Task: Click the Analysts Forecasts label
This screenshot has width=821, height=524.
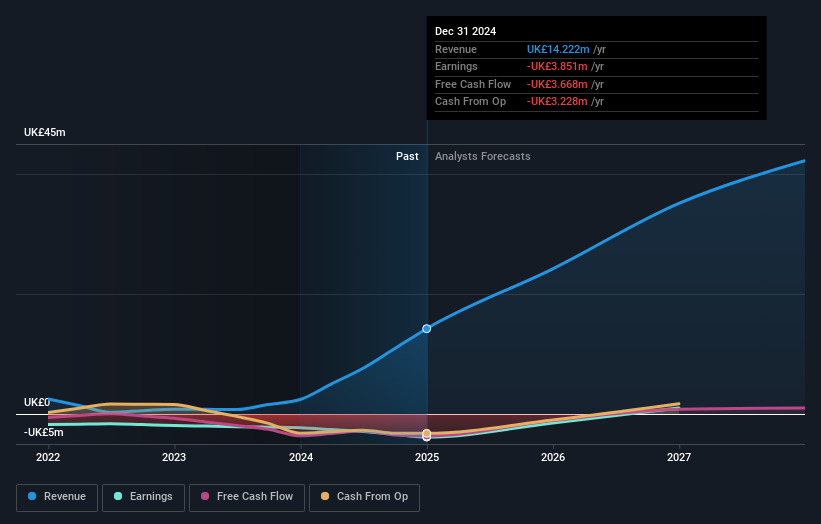Action: point(483,156)
